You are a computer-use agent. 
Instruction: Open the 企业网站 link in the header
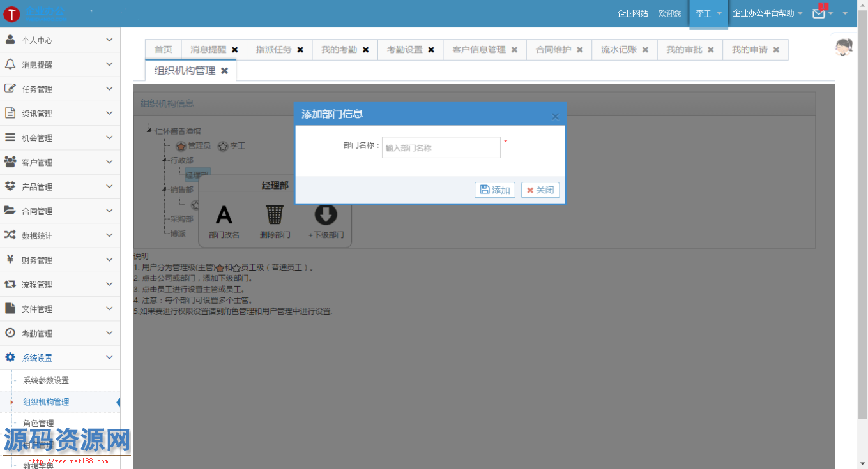pyautogui.click(x=632, y=13)
